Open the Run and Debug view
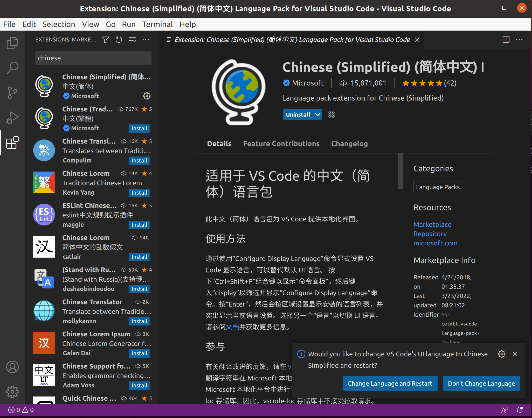Viewport: 532px width, 418px height. (12, 117)
